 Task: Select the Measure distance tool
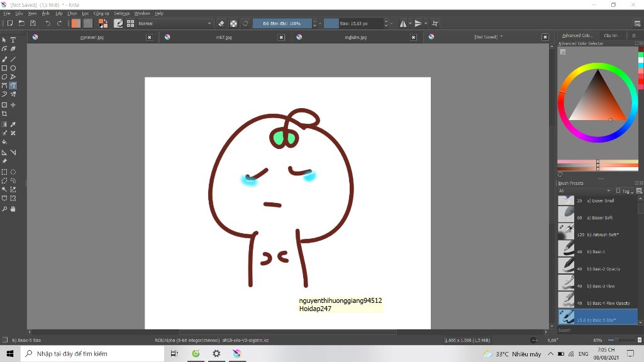pyautogui.click(x=13, y=152)
